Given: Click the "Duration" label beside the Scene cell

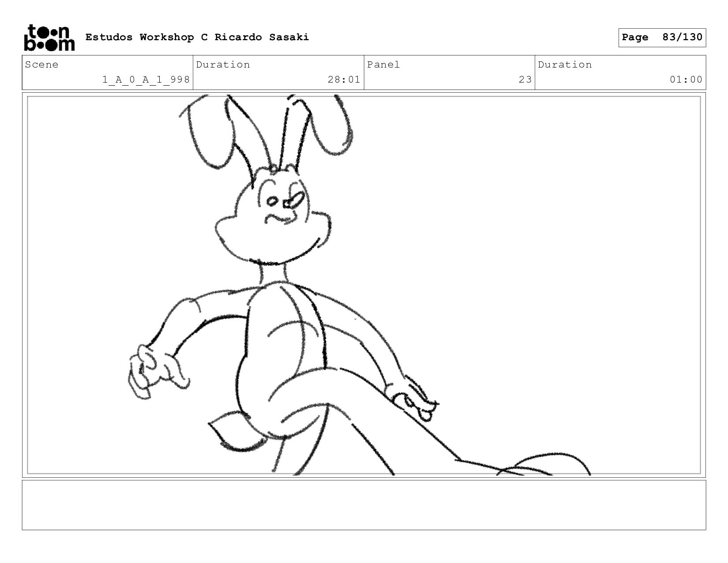Looking at the screenshot, I should click(x=223, y=64).
